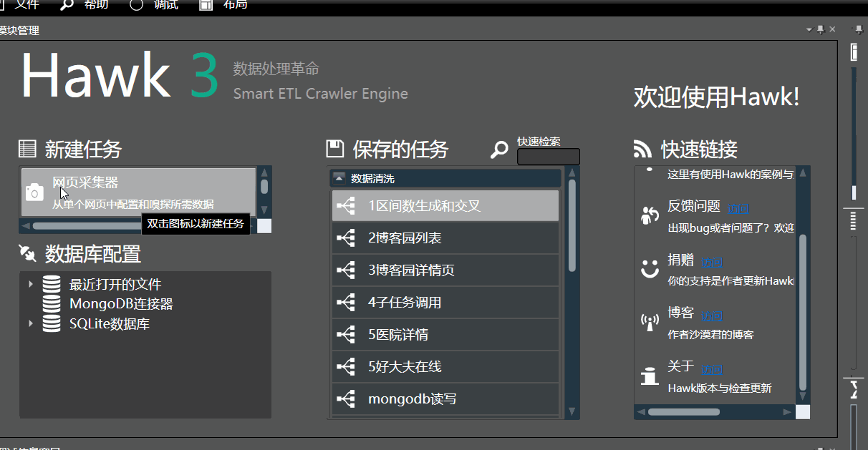The height and width of the screenshot is (450, 868).
Task: Select the 网页采集器 camera icon
Action: (34, 192)
